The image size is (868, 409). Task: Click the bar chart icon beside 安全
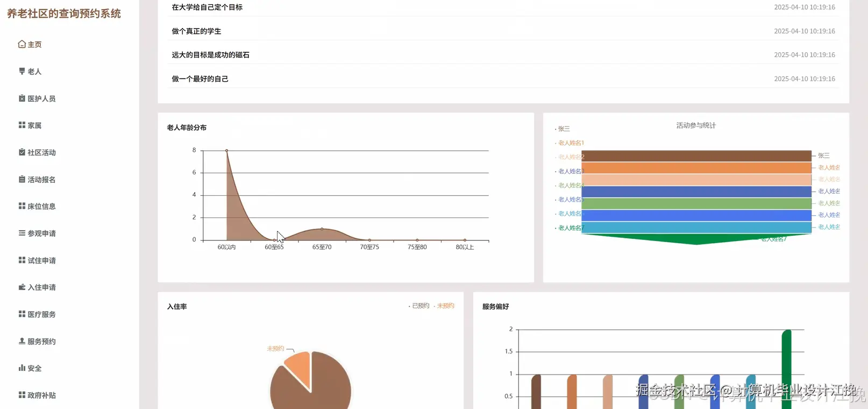22,368
